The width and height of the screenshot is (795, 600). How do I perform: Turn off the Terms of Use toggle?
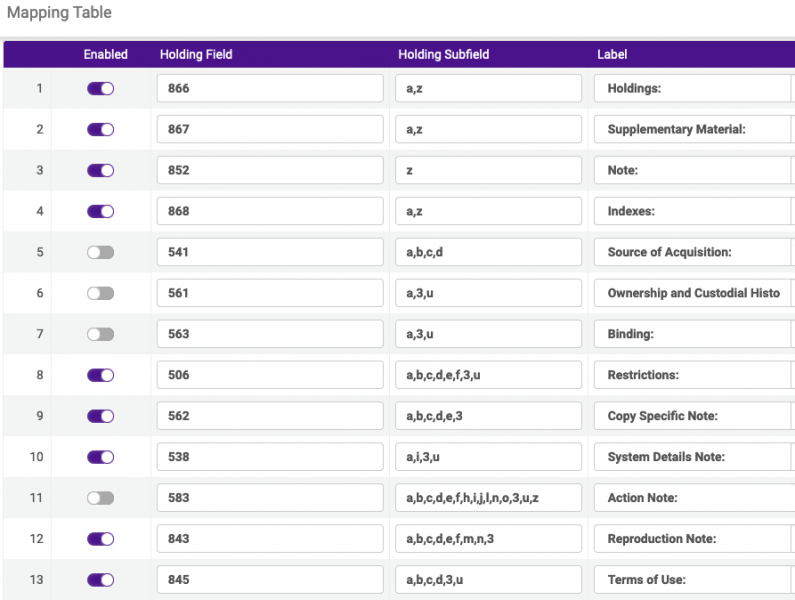click(x=100, y=580)
